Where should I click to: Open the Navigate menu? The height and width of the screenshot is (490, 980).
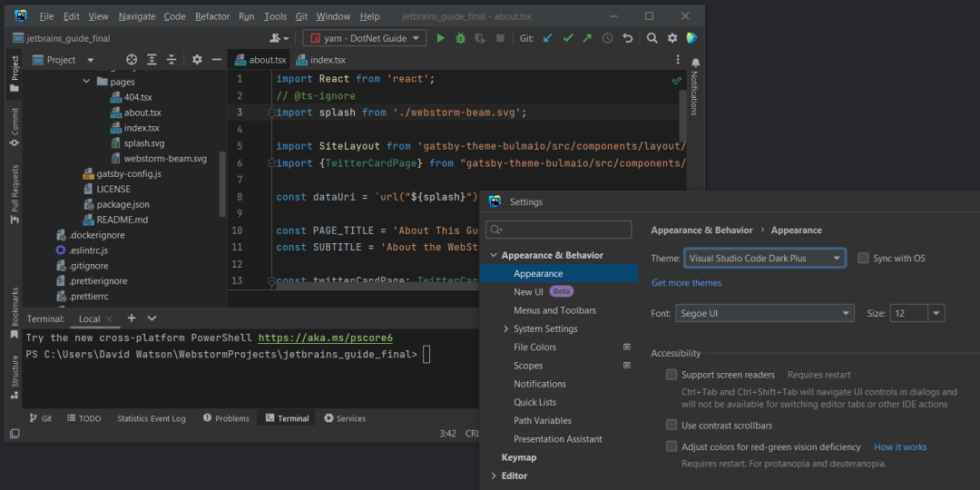[137, 16]
